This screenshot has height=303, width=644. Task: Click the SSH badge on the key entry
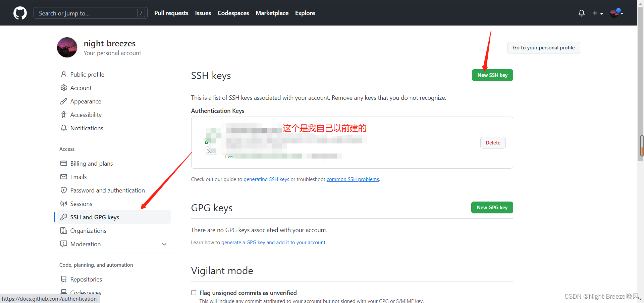pos(211,151)
